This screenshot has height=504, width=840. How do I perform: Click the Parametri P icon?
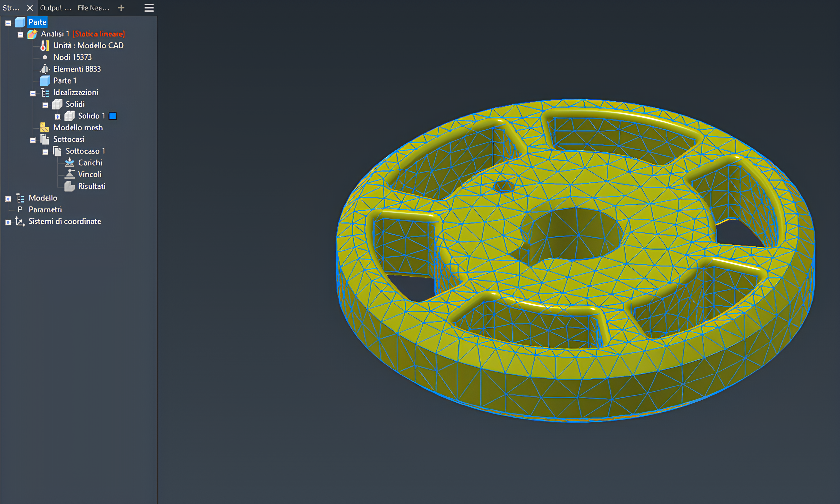[x=20, y=210]
